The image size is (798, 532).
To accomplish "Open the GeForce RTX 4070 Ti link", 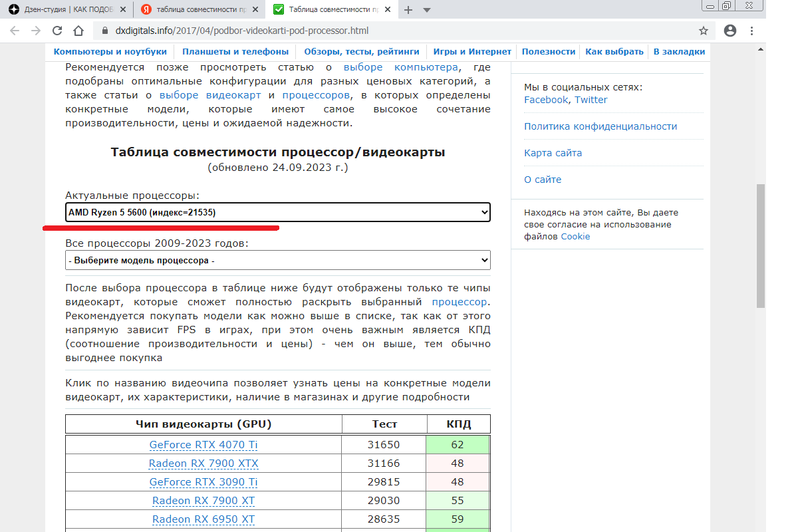I will click(x=203, y=445).
